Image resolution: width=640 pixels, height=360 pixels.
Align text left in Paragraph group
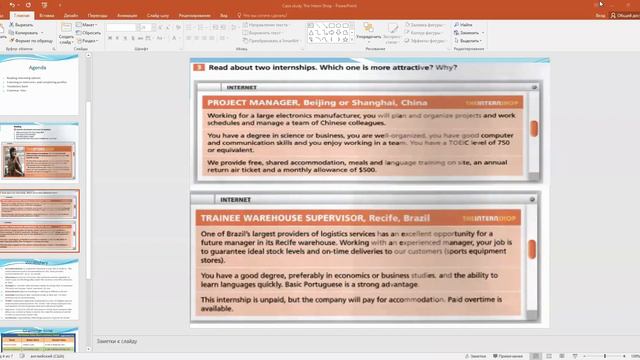(189, 38)
